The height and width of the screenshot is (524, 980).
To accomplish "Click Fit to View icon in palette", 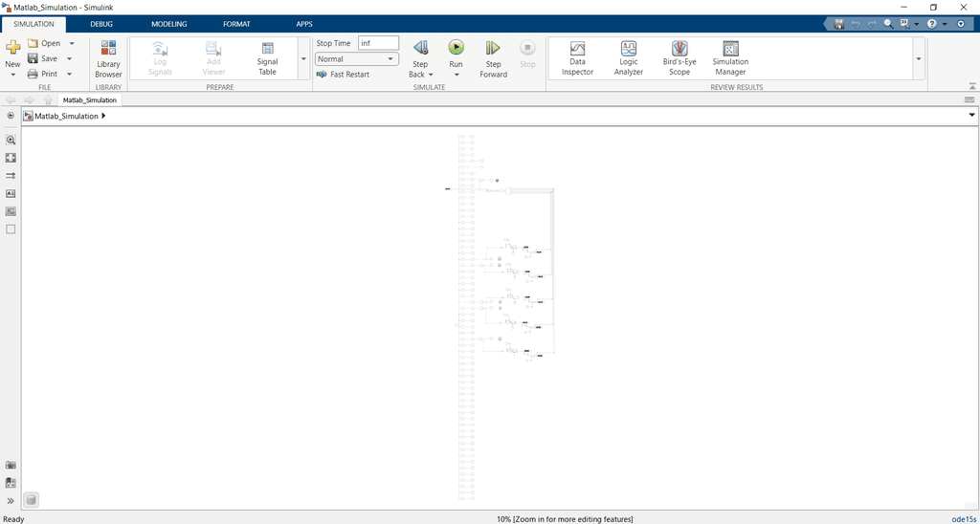I will pyautogui.click(x=11, y=158).
